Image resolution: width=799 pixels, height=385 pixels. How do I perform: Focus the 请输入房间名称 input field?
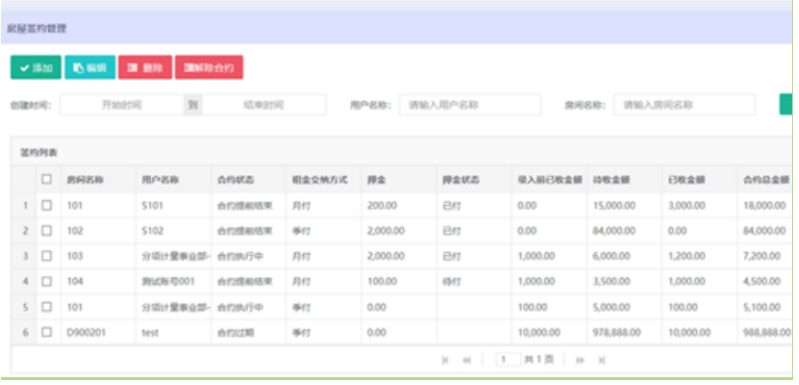[684, 105]
